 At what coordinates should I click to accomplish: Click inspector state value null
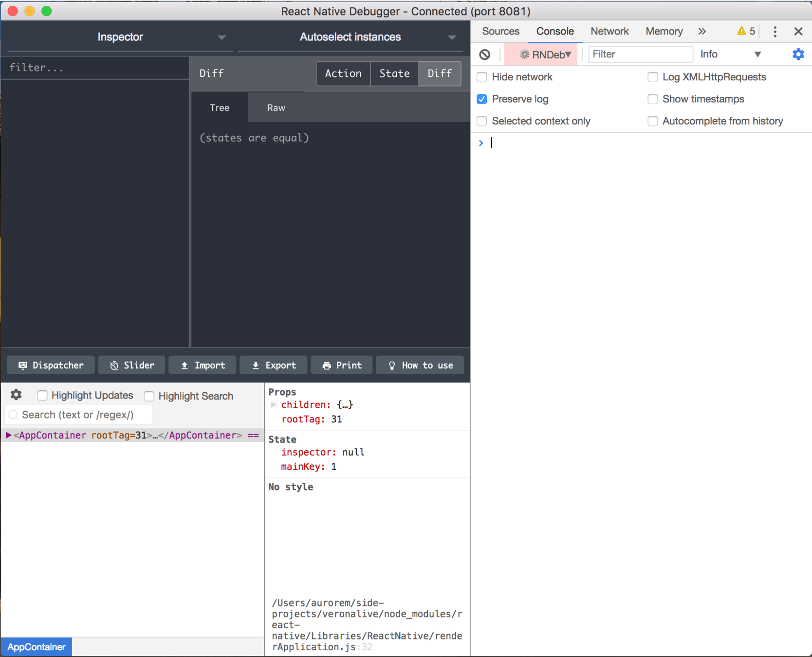[353, 452]
